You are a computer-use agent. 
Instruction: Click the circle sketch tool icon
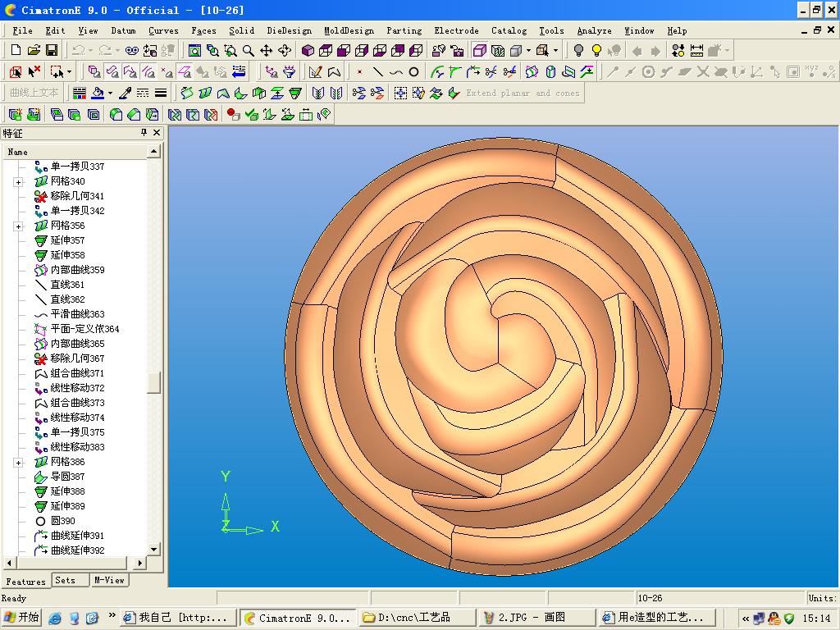tap(414, 72)
